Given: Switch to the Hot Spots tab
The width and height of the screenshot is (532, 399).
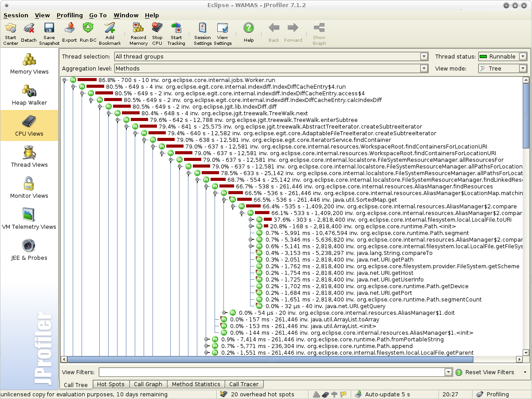Looking at the screenshot, I should (111, 384).
